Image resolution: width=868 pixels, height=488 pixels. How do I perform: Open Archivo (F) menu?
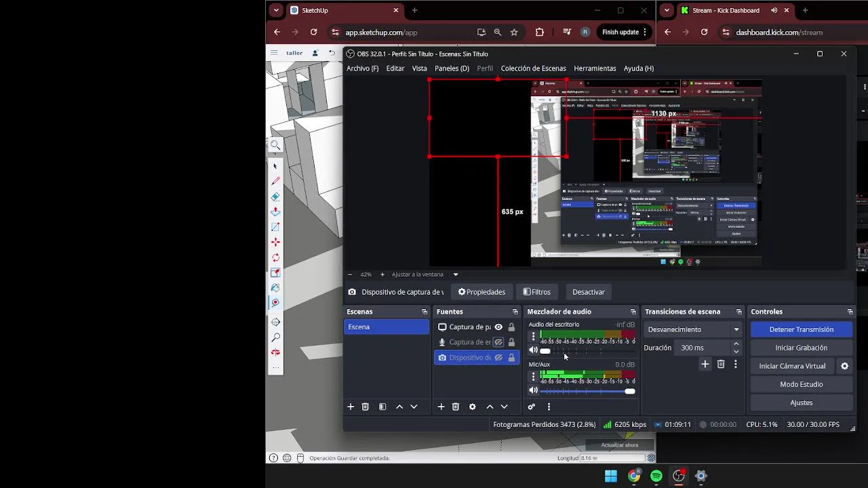(363, 68)
